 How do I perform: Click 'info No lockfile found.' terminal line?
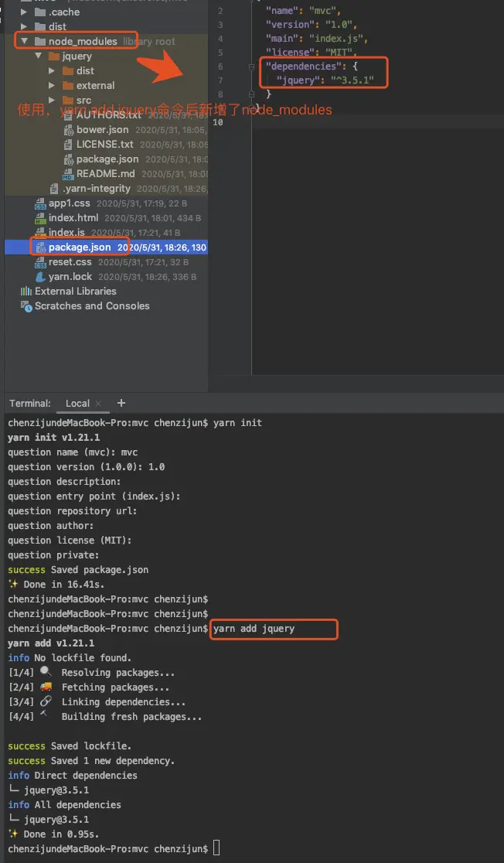tap(70, 658)
